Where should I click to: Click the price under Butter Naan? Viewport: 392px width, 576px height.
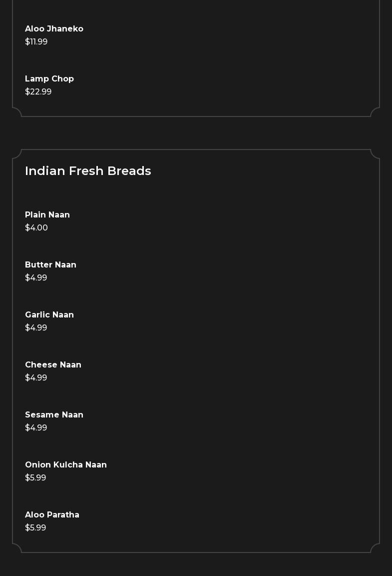click(x=36, y=278)
